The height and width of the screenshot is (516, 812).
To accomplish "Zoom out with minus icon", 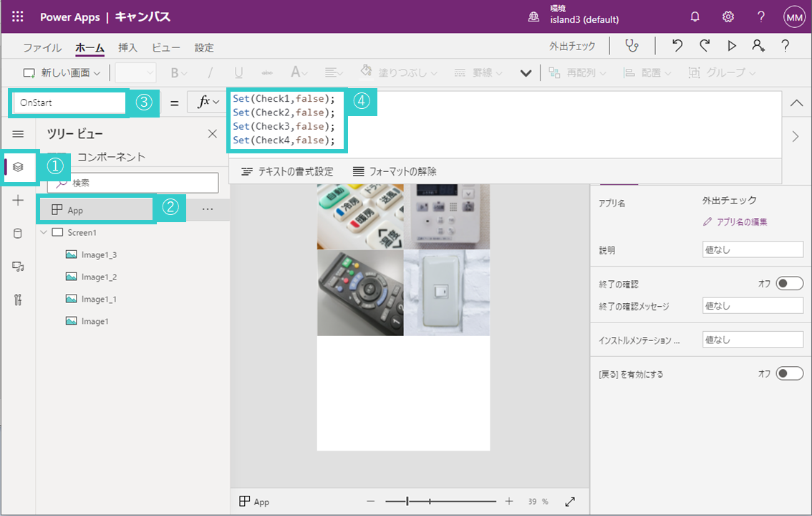I will (x=370, y=501).
